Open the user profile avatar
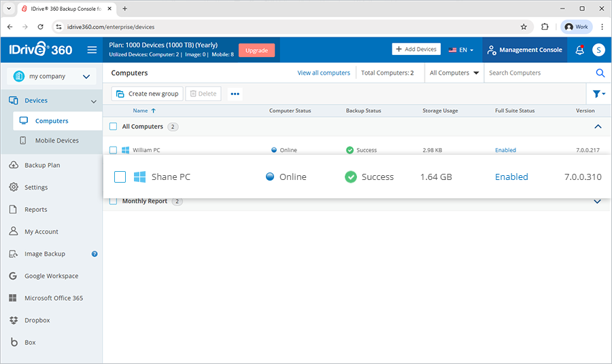Viewport: 612px width, 364px height. (x=598, y=50)
